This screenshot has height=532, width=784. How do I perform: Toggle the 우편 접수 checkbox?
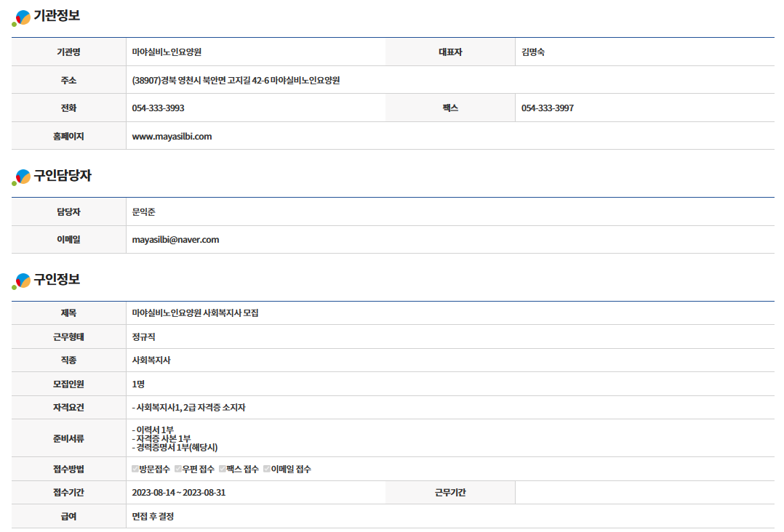coord(178,469)
